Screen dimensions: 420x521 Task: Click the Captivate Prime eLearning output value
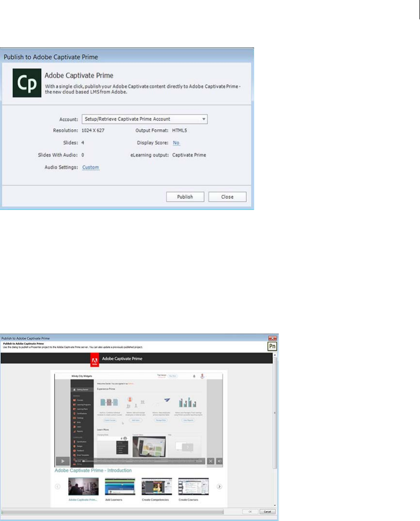189,155
